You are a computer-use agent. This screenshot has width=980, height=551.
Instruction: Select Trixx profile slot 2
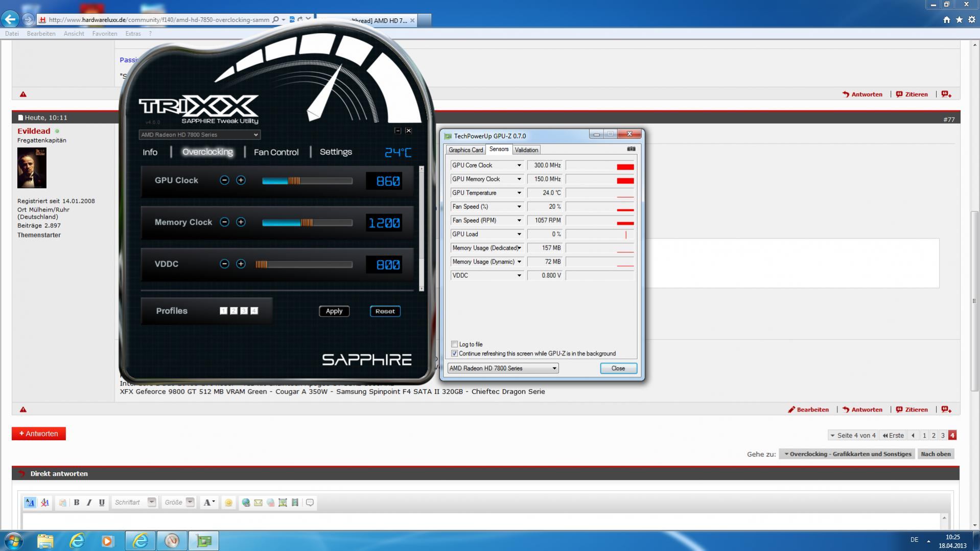(234, 310)
